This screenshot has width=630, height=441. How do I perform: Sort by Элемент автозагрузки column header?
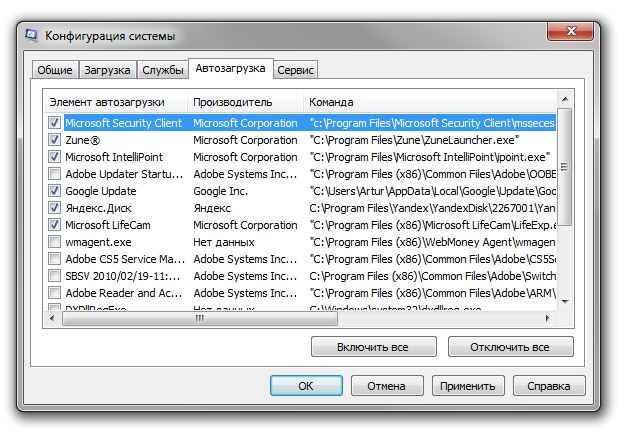tap(115, 102)
